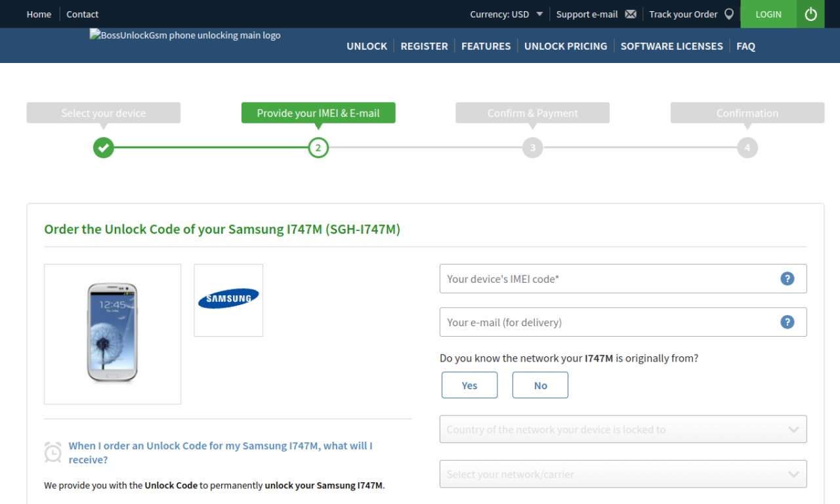Click the Samsung brand logo

[228, 299]
